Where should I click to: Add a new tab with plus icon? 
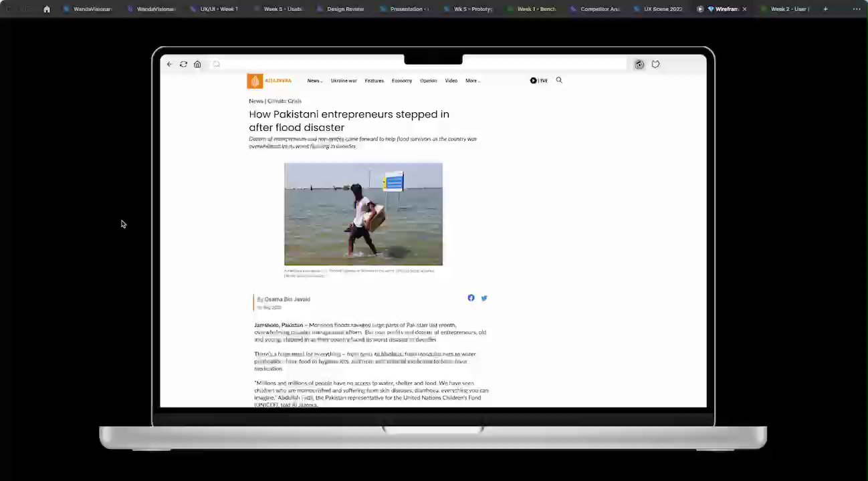(x=825, y=9)
